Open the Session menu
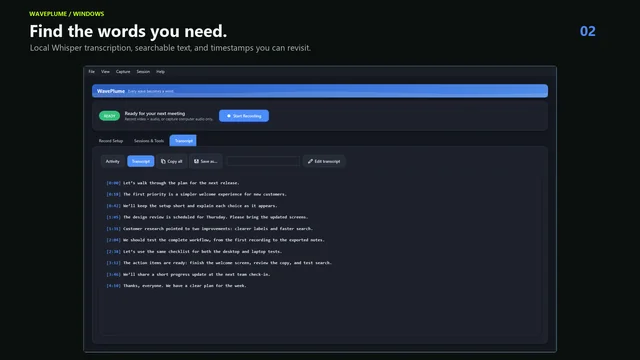Image resolution: width=640 pixels, height=360 pixels. click(143, 71)
